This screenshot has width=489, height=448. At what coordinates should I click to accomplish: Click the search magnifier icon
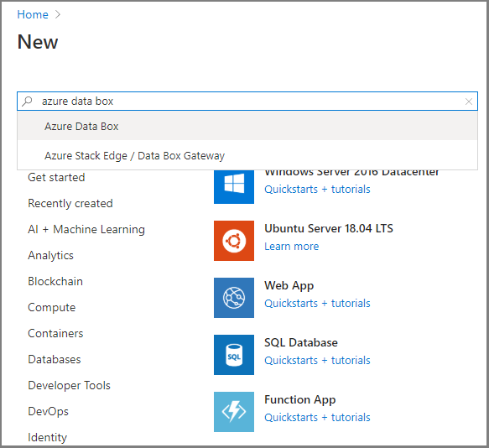point(27,101)
